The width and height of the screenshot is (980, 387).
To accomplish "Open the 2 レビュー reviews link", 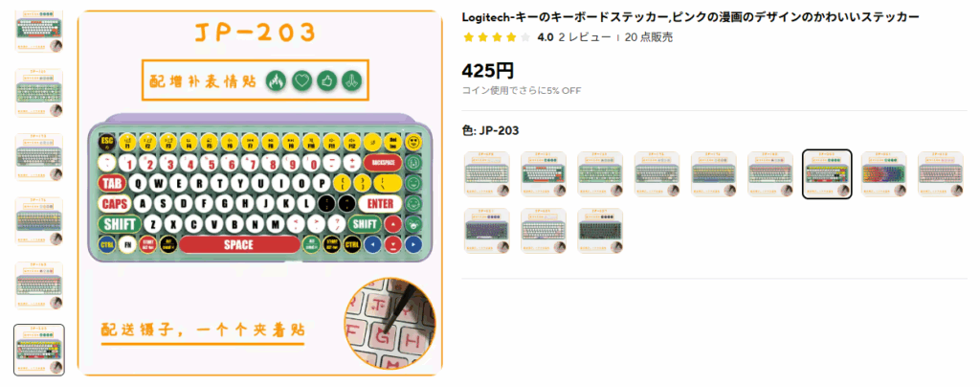I will [585, 37].
